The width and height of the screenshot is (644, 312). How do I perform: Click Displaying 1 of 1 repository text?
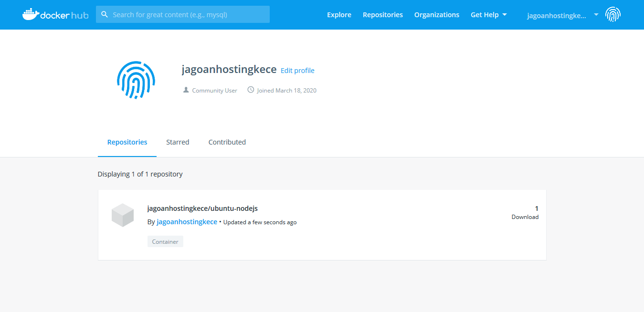[140, 174]
